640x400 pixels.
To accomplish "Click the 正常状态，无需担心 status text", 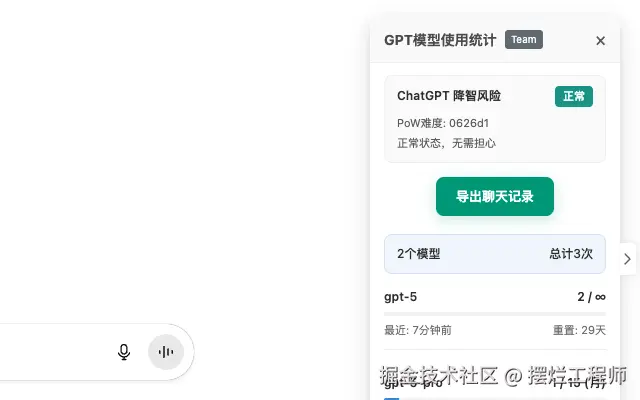I will tap(446, 143).
